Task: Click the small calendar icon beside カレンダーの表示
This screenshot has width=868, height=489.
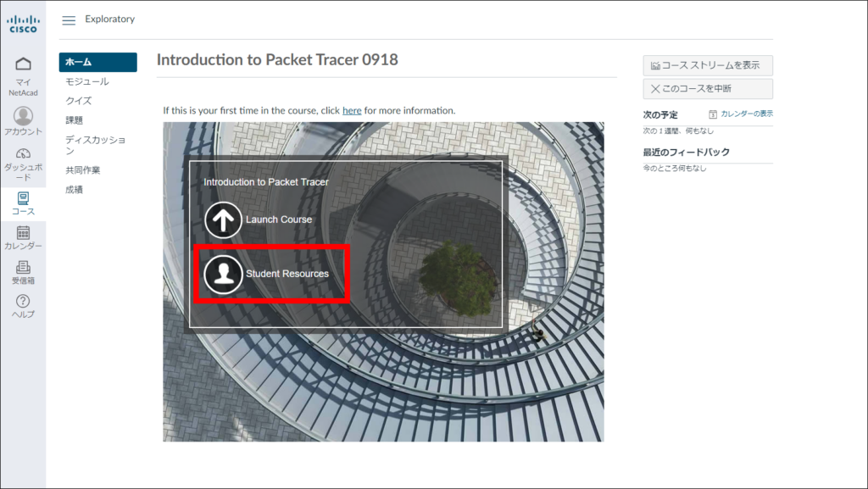Action: tap(713, 114)
